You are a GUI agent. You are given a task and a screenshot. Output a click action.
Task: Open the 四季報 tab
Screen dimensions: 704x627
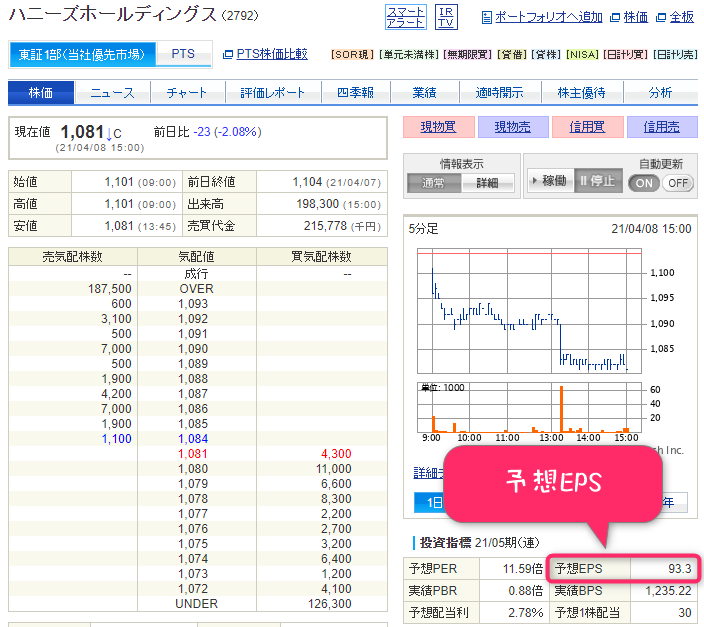[x=356, y=93]
